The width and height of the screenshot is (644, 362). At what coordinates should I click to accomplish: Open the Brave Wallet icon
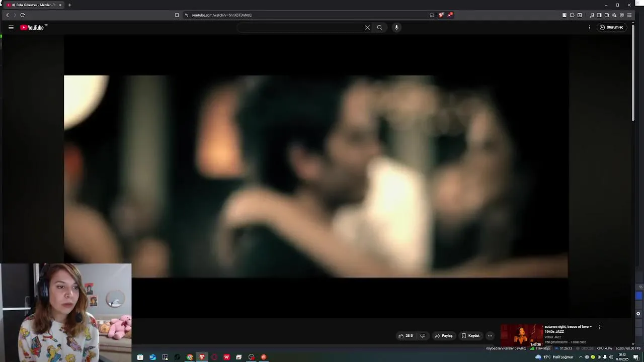607,15
